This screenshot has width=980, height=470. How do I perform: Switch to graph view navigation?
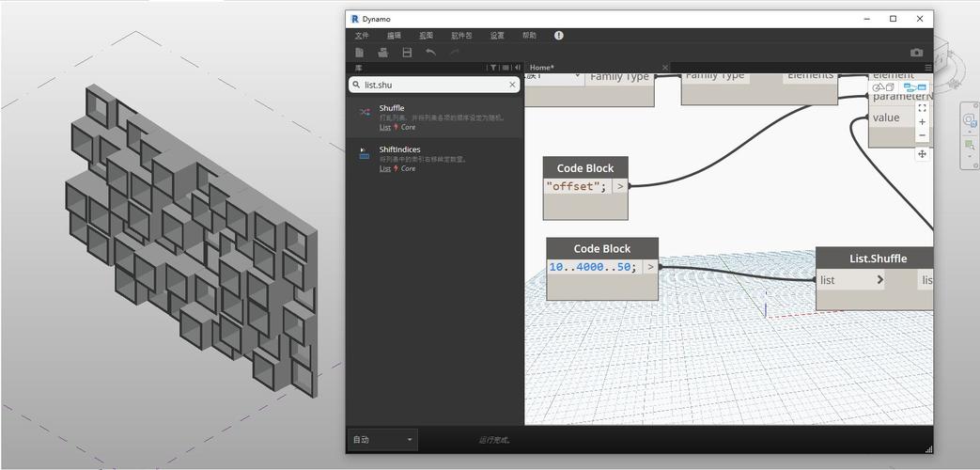[915, 86]
